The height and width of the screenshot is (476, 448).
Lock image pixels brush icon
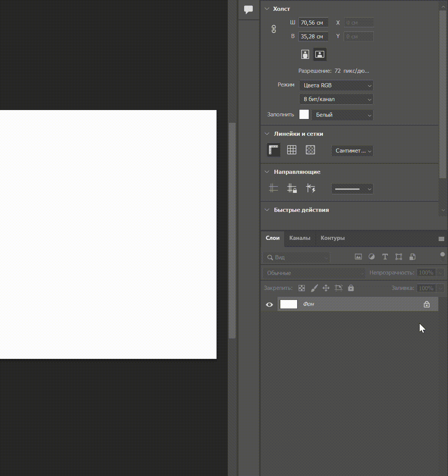point(314,288)
